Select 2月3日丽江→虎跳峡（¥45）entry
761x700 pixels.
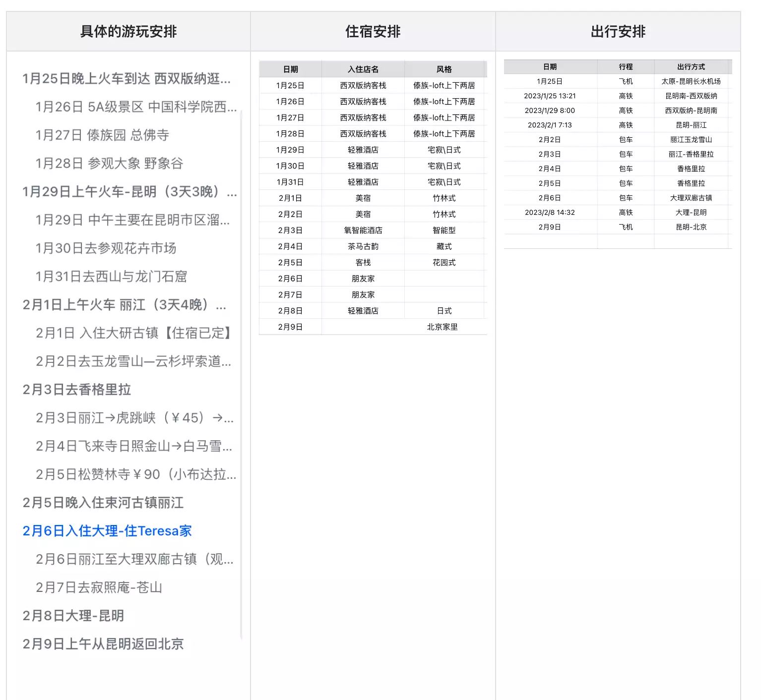134,418
